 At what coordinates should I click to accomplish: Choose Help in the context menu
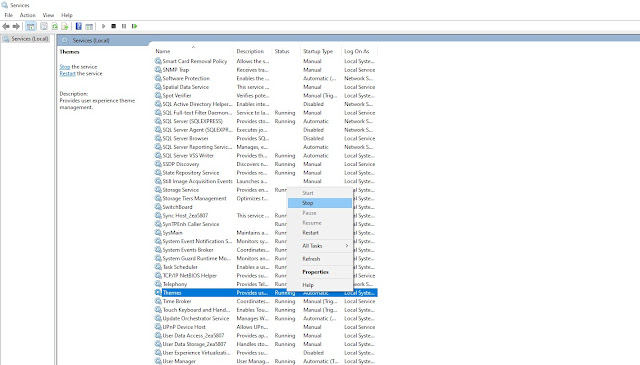click(x=320, y=285)
